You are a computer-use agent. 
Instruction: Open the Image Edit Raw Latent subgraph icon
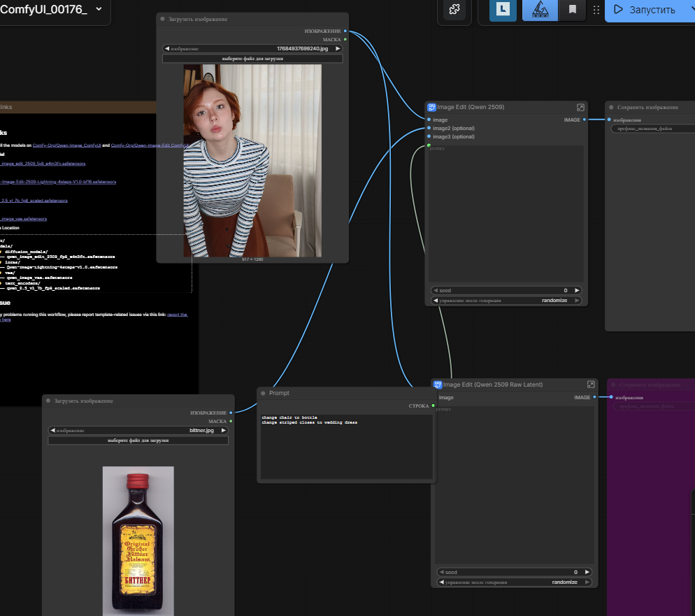(x=591, y=385)
